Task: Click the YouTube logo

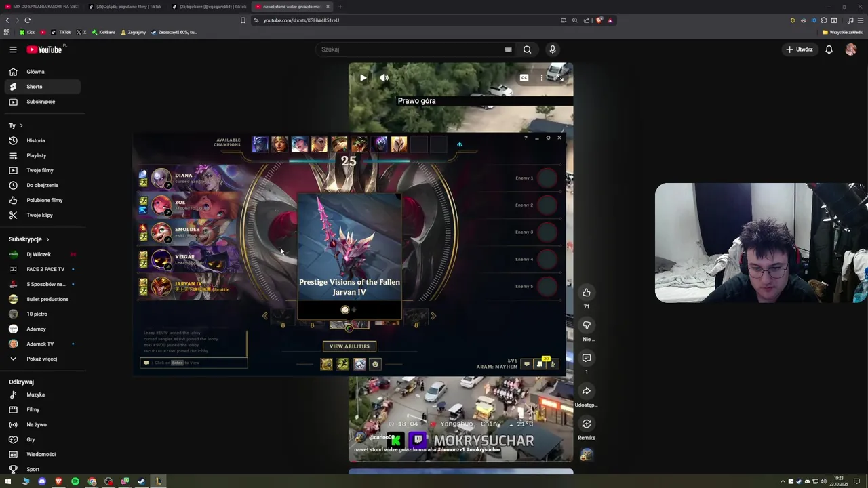Action: pos(45,49)
